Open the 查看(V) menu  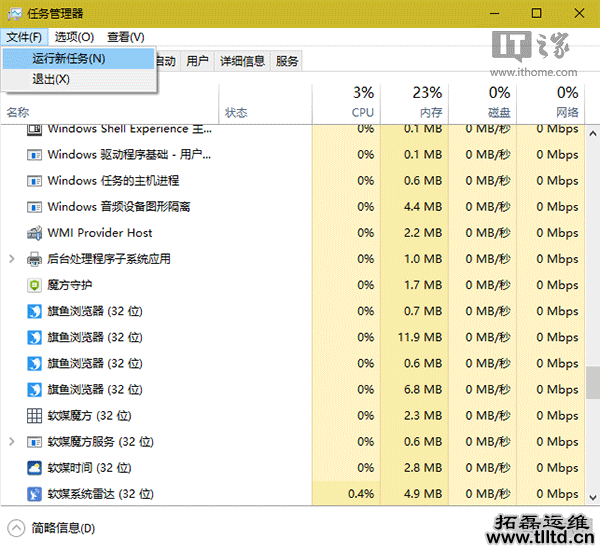[126, 37]
